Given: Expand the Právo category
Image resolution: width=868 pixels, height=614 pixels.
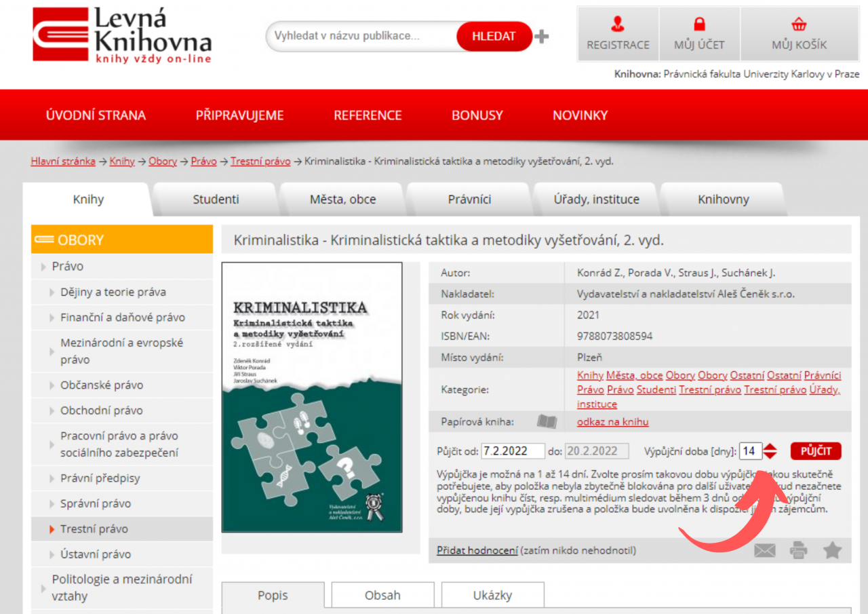Looking at the screenshot, I should [122, 267].
